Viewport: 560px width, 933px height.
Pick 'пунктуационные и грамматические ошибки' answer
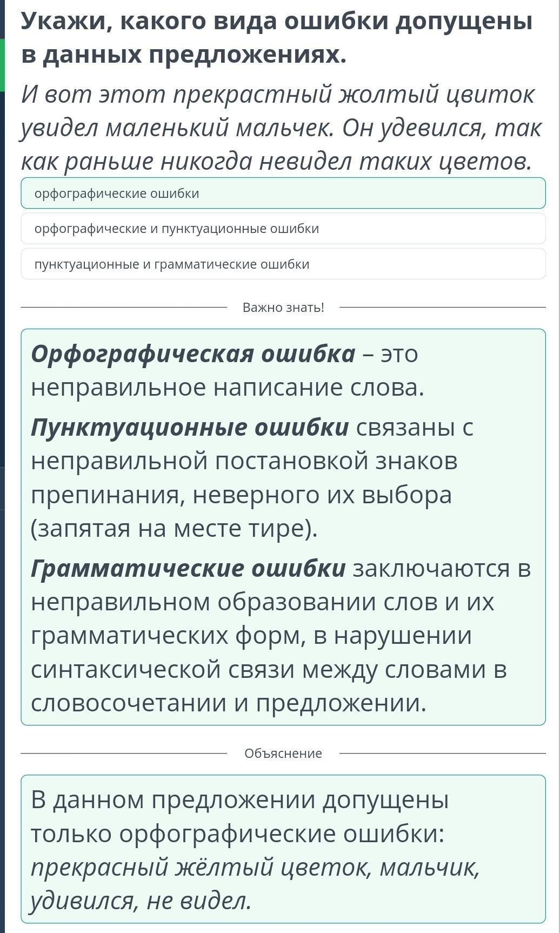[283, 264]
